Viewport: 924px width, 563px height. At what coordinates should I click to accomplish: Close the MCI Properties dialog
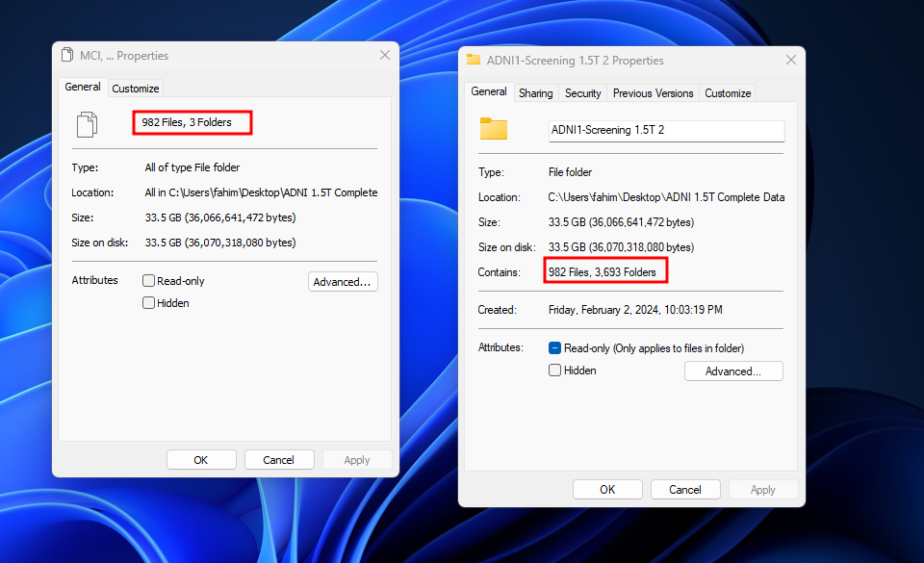[x=385, y=56]
